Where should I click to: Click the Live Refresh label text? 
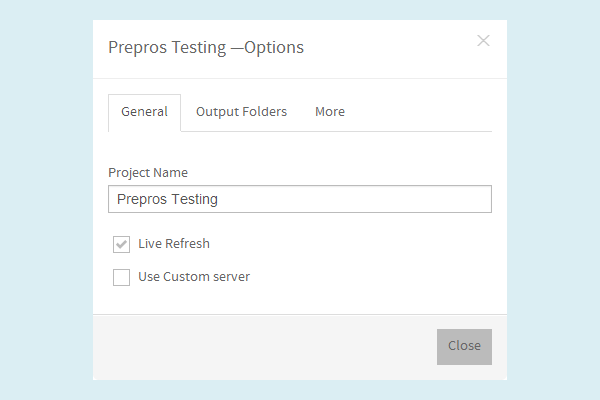(174, 244)
